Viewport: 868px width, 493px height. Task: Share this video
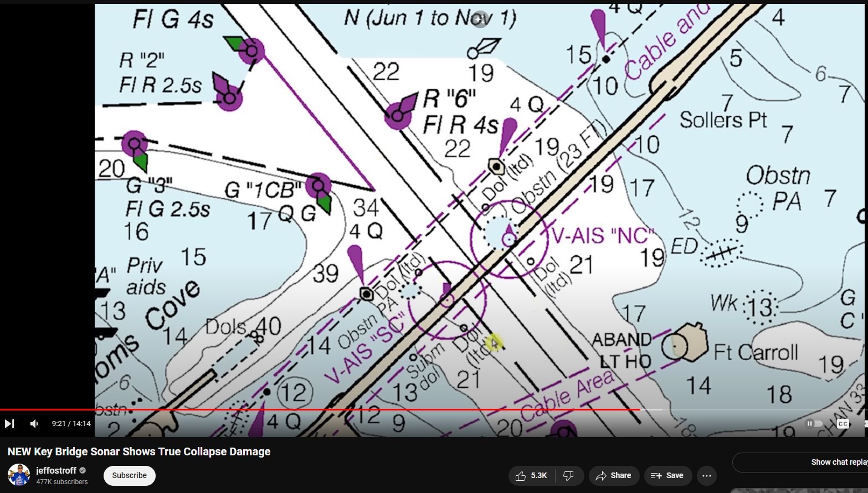[x=614, y=476]
